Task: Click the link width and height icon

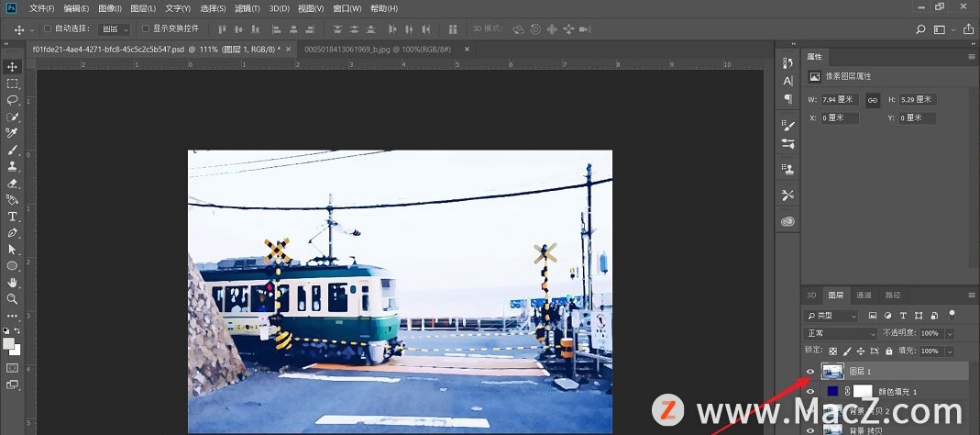Action: point(873,99)
